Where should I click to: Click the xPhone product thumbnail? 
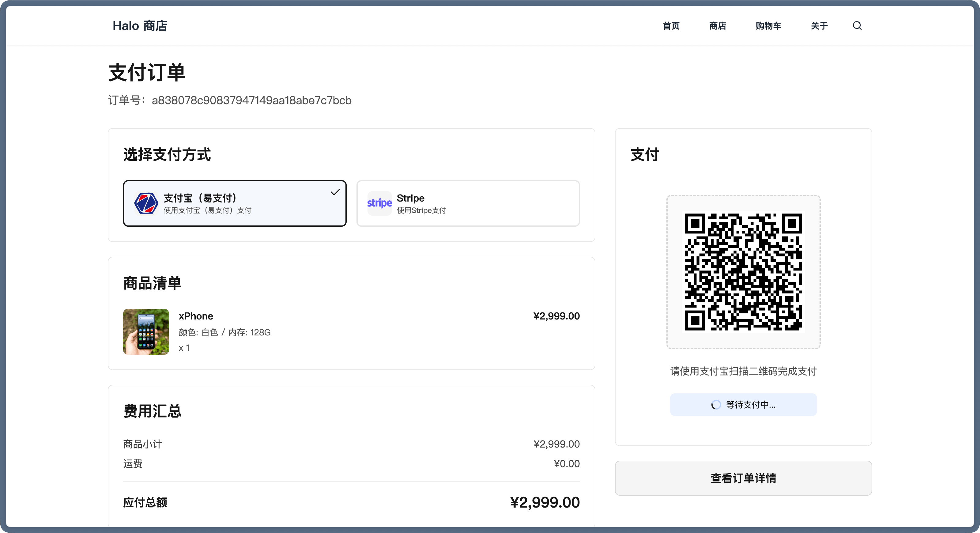pos(146,331)
